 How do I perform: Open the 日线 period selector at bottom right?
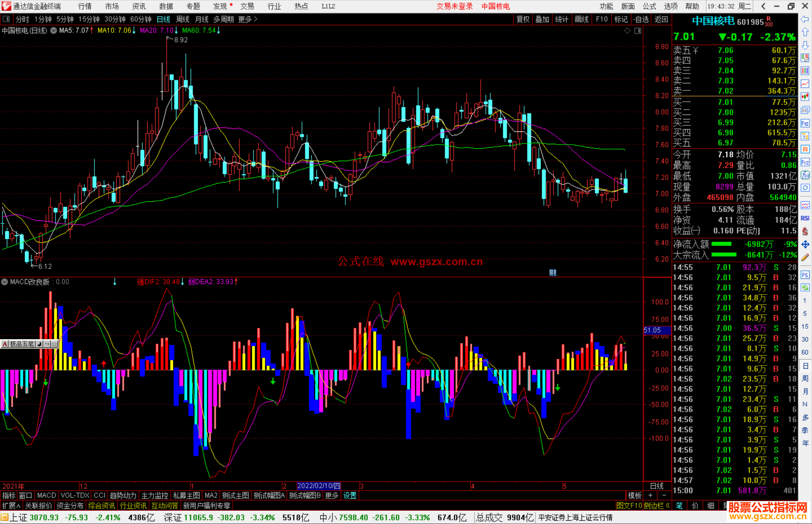[x=657, y=486]
